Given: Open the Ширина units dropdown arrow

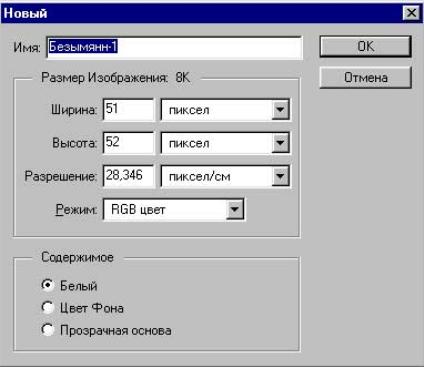Looking at the screenshot, I should click(x=280, y=110).
